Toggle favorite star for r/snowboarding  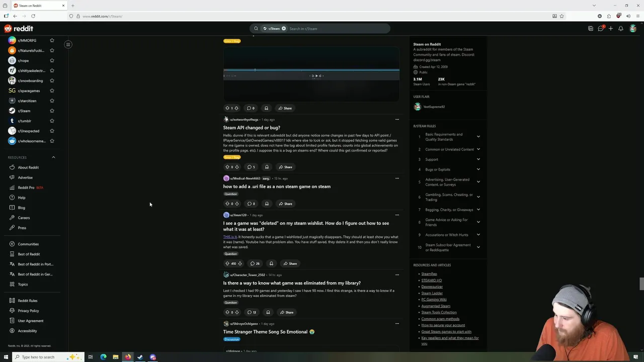click(x=52, y=80)
